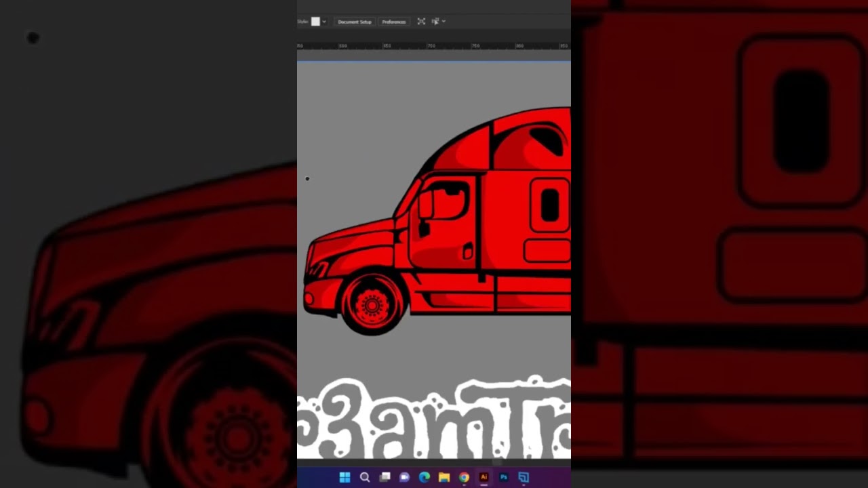The height and width of the screenshot is (488, 868).
Task: Click the selection arrange icon in control bar
Action: [x=435, y=22]
